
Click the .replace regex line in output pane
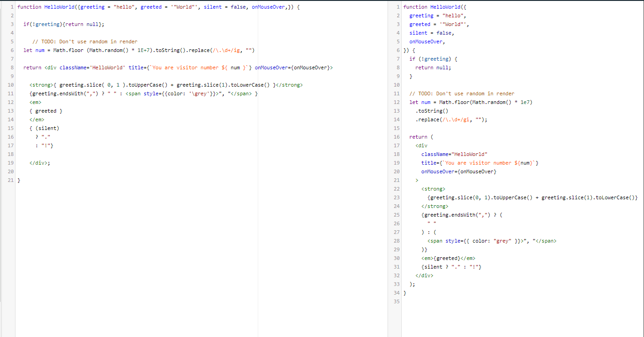451,119
